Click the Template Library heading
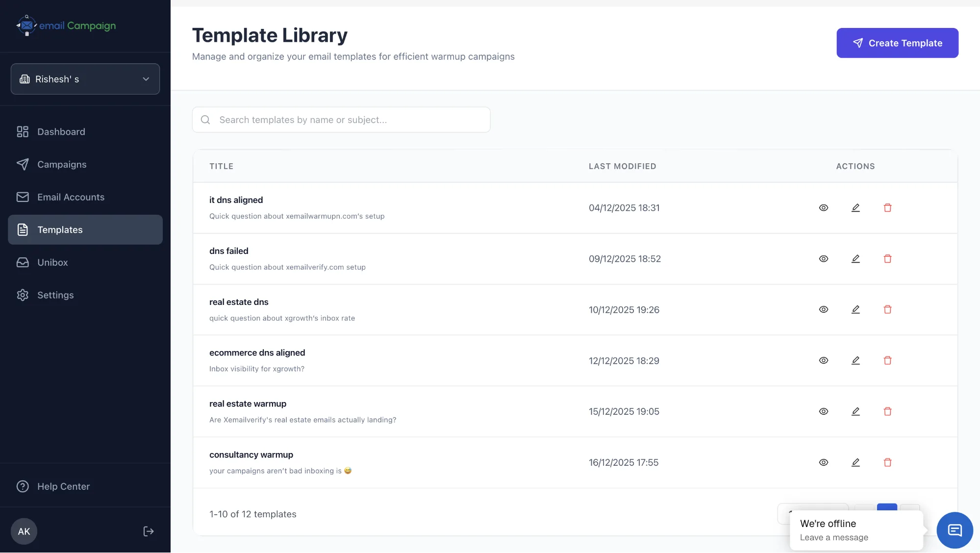The image size is (980, 553). 270,35
